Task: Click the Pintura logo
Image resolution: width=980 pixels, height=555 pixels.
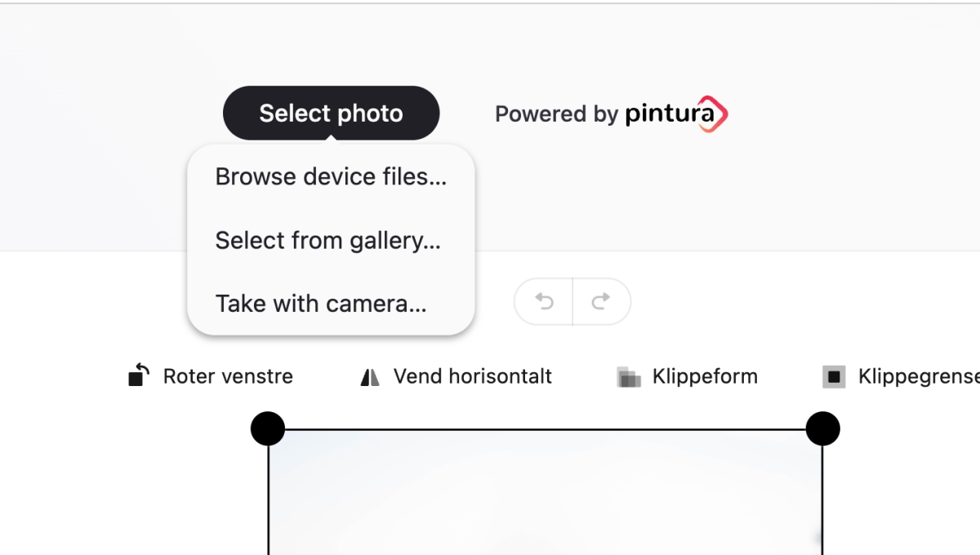Action: coord(676,113)
